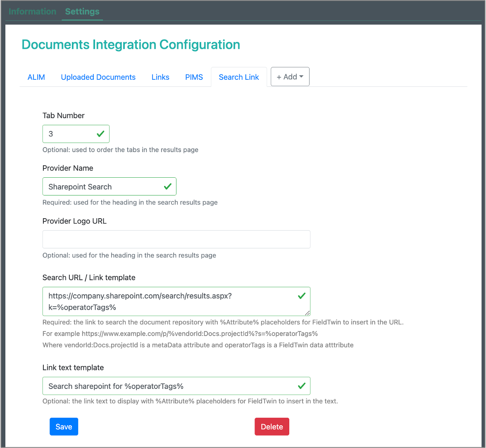Expand the + Add dropdown
The image size is (486, 448).
coord(290,76)
